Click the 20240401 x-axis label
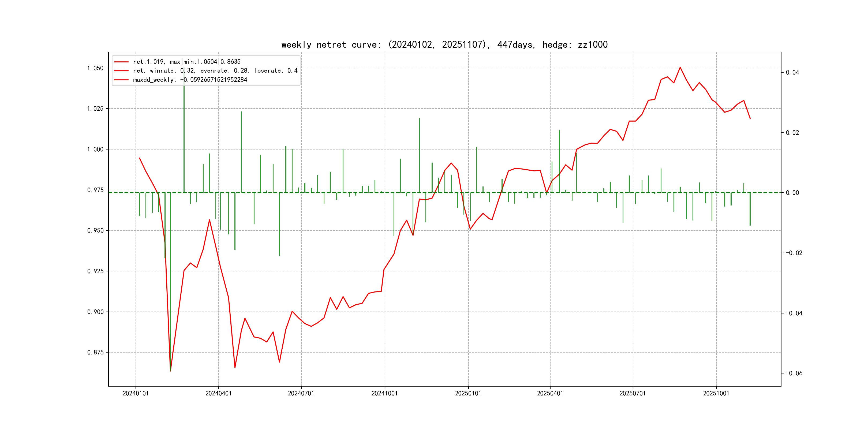 pos(218,393)
